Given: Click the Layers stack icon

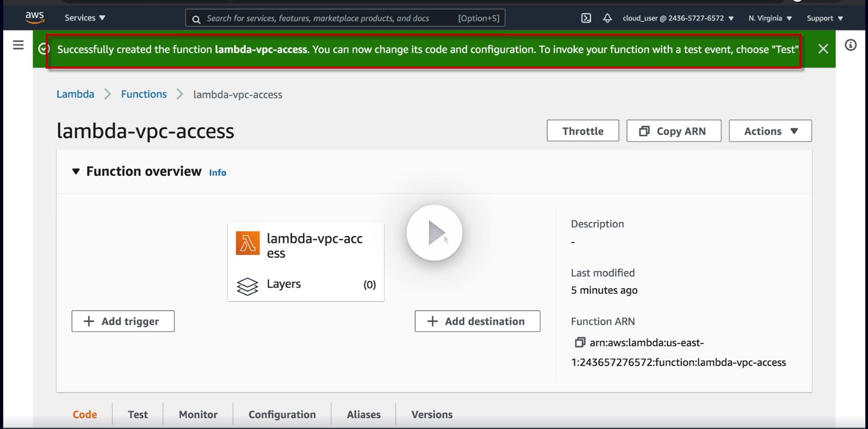Looking at the screenshot, I should (x=247, y=286).
